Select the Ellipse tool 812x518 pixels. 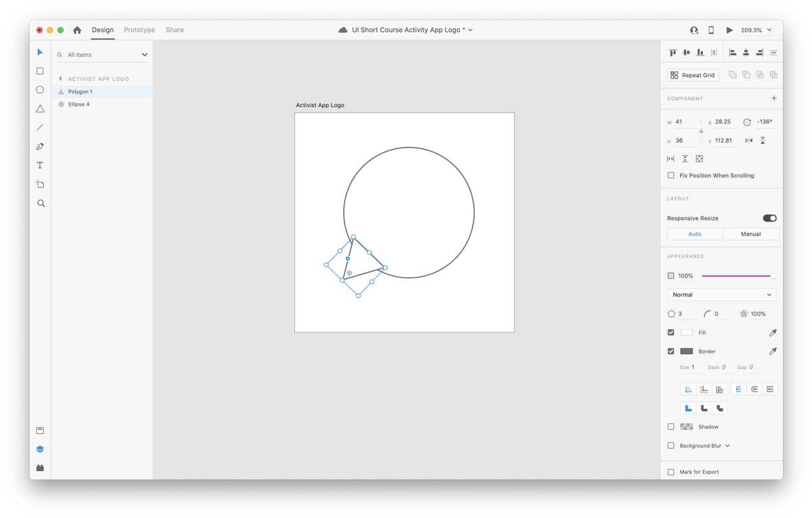coord(40,90)
